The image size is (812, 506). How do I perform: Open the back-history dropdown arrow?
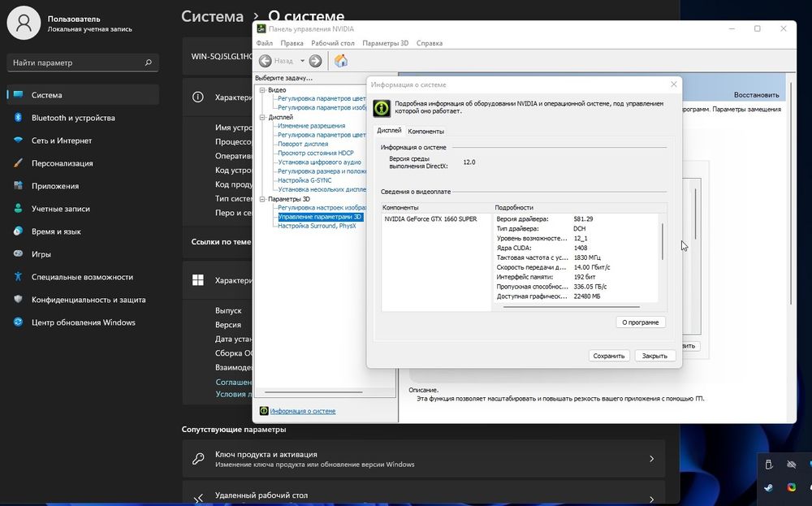tap(302, 61)
